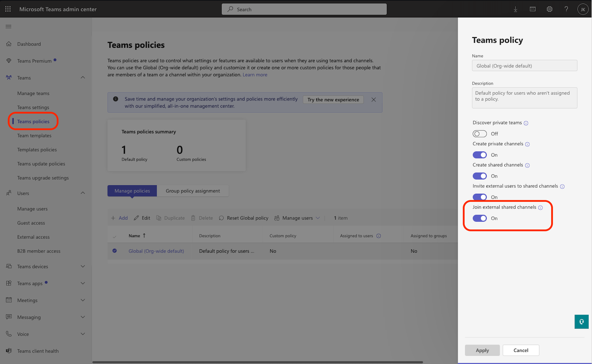This screenshot has height=364, width=592.
Task: Click info icon beside Create shared channels
Action: (x=527, y=165)
